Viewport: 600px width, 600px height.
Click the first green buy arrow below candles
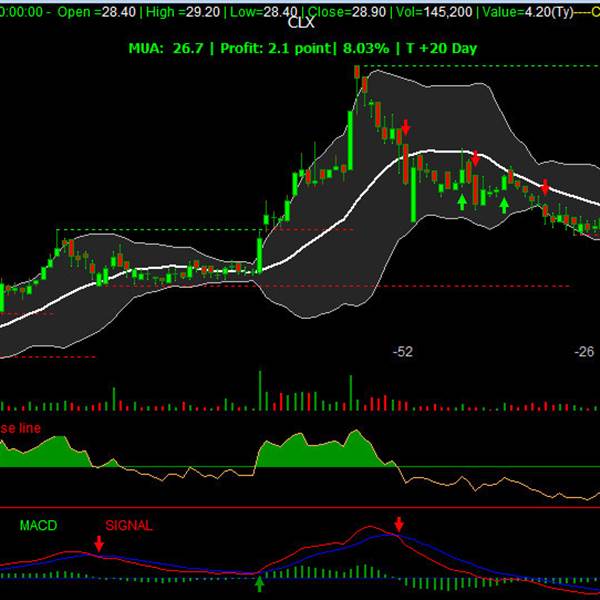(x=462, y=202)
